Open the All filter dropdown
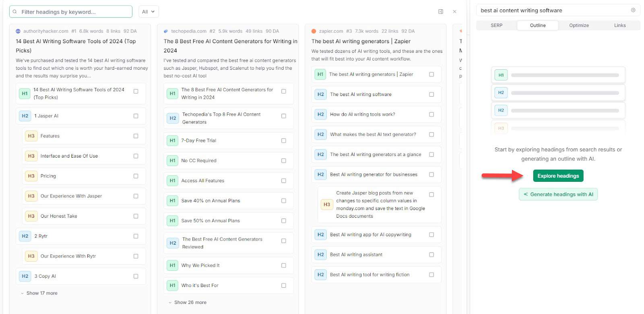The height and width of the screenshot is (314, 644). (149, 12)
